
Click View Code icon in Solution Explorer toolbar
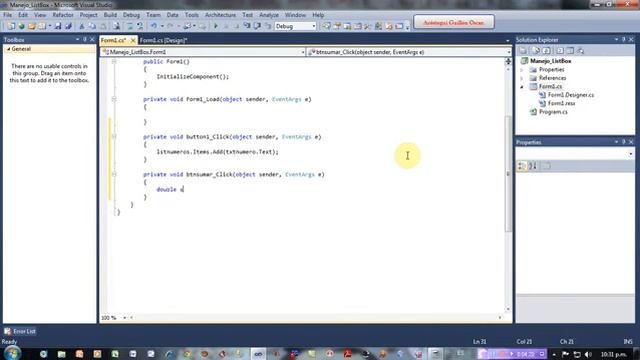pyautogui.click(x=560, y=51)
